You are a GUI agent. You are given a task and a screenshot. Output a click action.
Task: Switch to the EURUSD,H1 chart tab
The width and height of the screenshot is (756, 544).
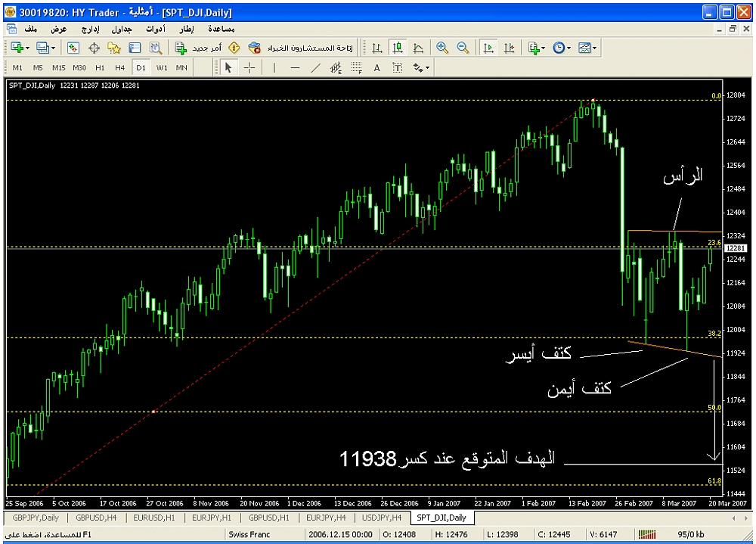[154, 518]
